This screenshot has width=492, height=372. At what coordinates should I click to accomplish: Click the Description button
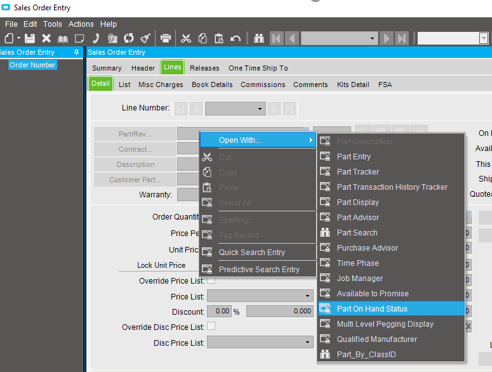tap(135, 165)
